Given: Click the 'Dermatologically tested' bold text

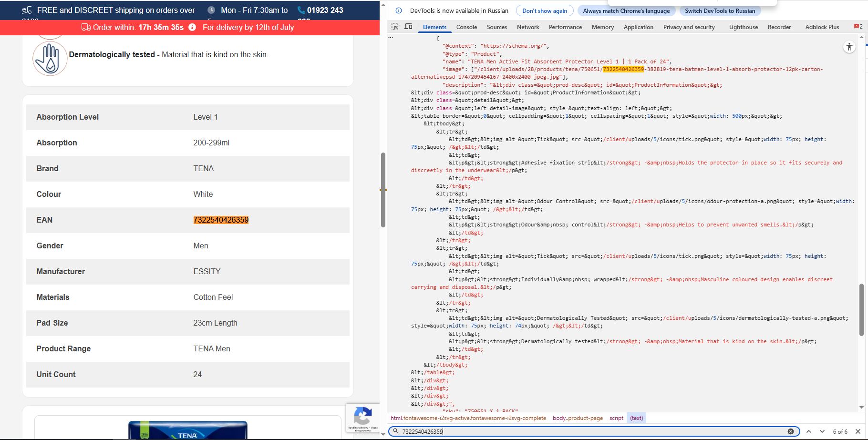Looking at the screenshot, I should tap(112, 54).
